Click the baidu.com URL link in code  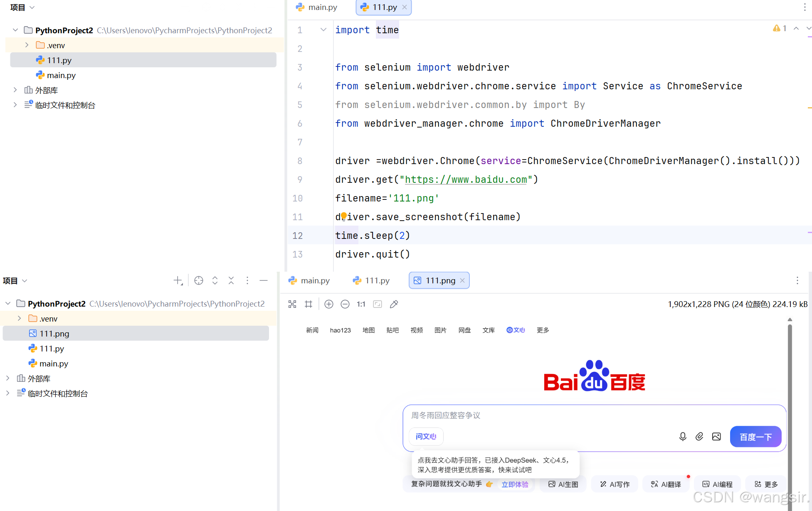click(x=466, y=179)
